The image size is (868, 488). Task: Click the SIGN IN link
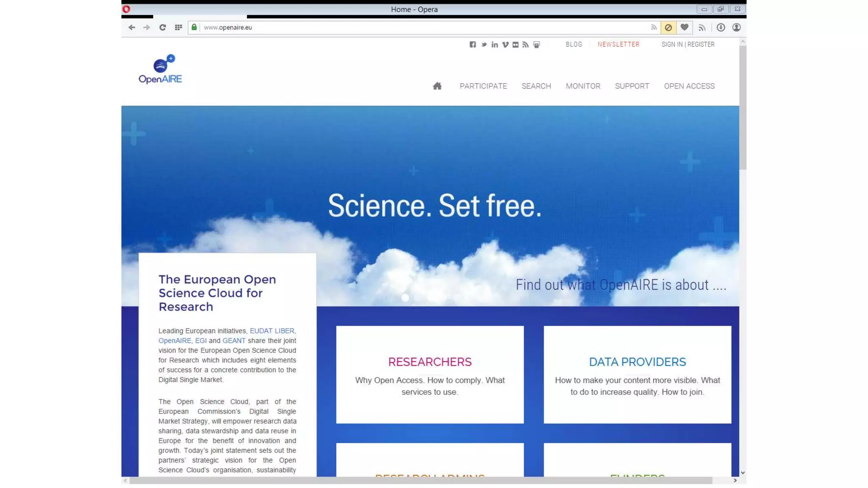(672, 44)
